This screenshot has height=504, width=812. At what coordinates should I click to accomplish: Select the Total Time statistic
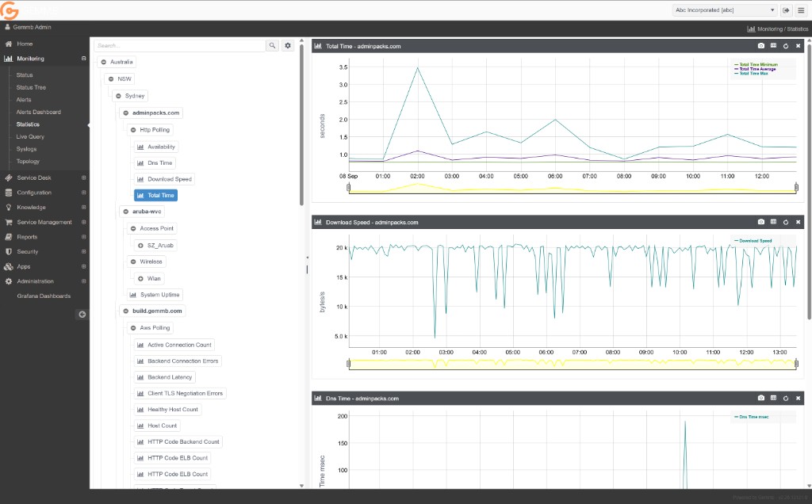(156, 195)
